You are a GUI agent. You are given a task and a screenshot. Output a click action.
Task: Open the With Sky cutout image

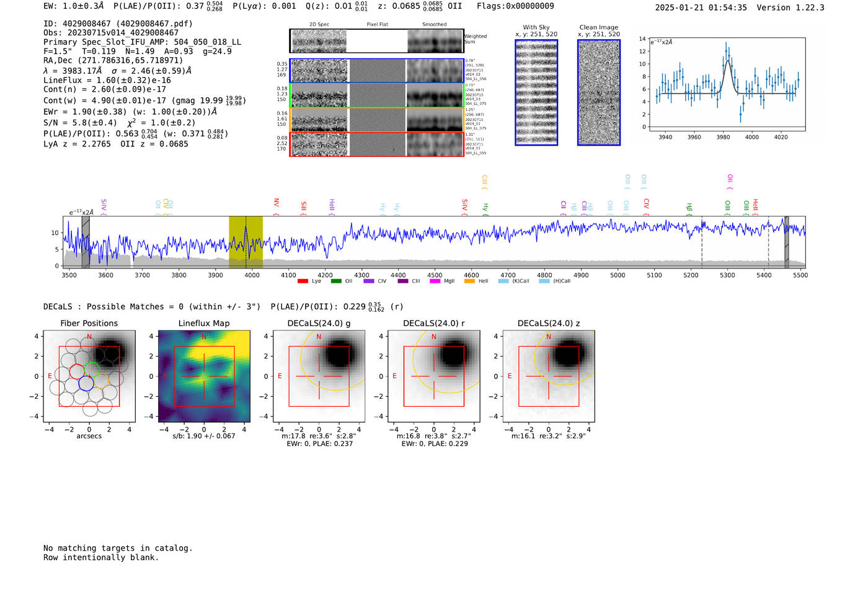tap(536, 92)
